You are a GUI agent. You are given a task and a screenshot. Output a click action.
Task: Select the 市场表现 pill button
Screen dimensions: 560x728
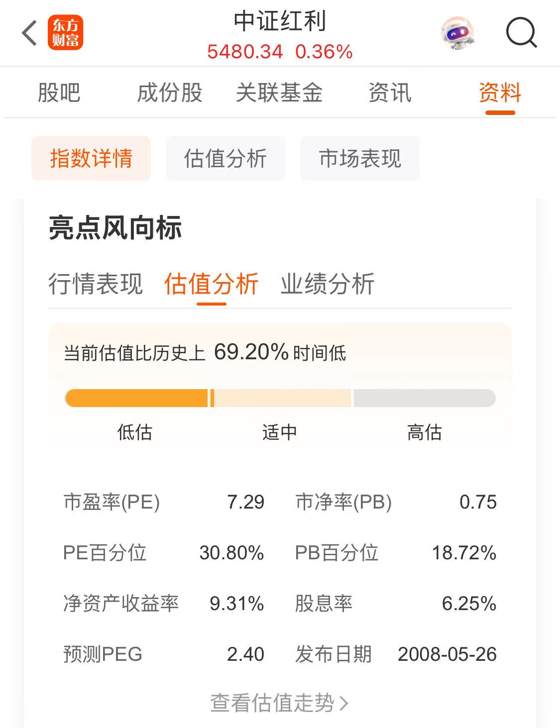click(360, 158)
